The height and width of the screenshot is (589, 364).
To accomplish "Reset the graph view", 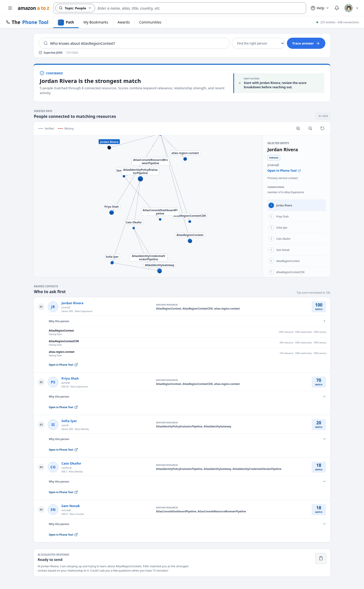I will pos(322,128).
